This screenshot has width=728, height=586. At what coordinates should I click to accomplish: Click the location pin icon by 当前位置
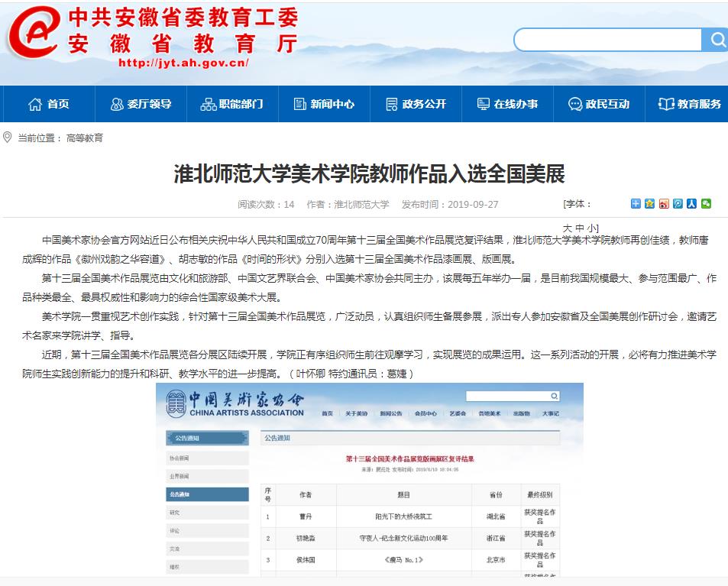coord(7,137)
